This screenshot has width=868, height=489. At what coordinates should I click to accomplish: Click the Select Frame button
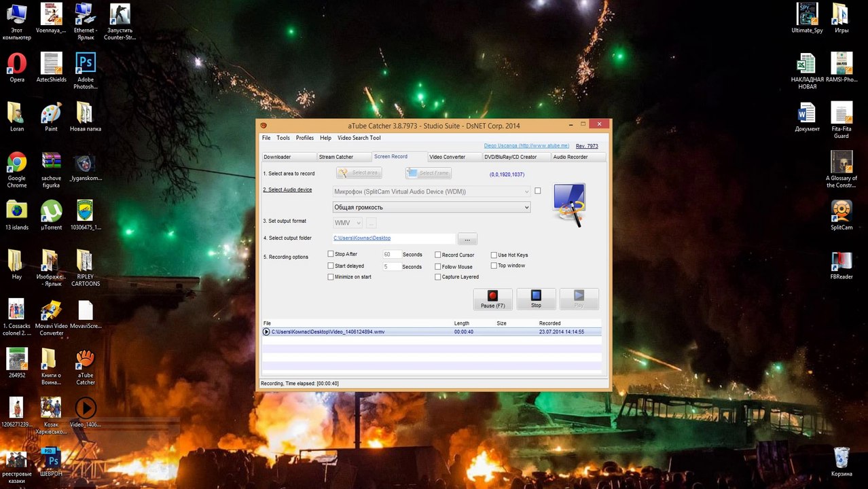click(x=429, y=173)
